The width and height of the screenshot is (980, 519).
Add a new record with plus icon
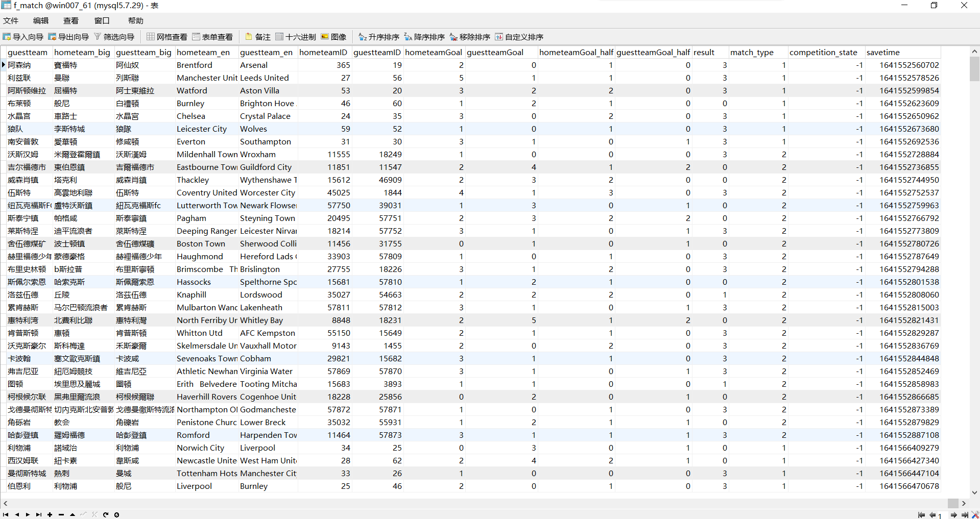(x=50, y=514)
